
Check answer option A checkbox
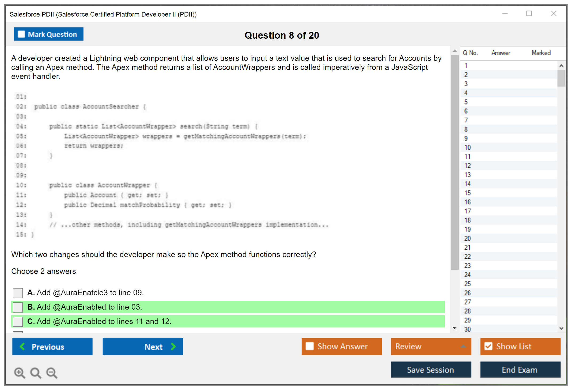pyautogui.click(x=18, y=293)
